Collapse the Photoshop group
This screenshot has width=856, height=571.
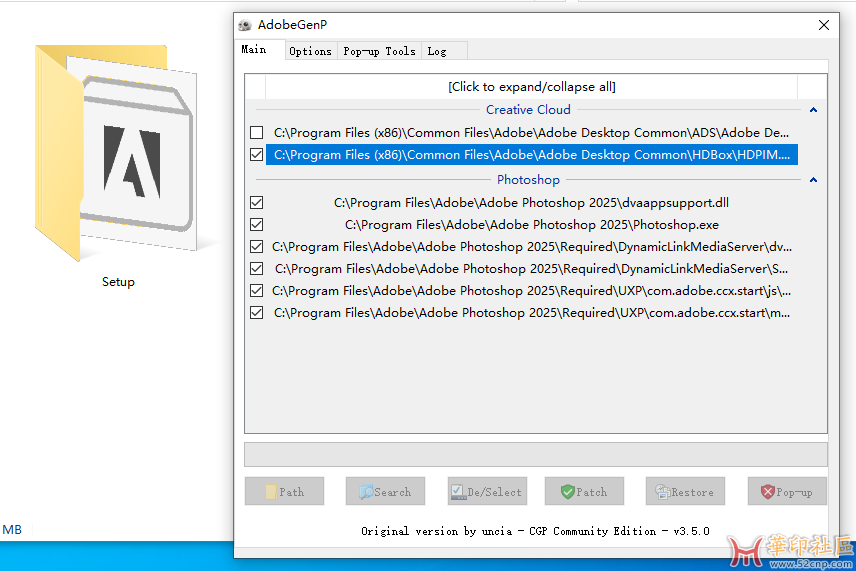(x=813, y=180)
